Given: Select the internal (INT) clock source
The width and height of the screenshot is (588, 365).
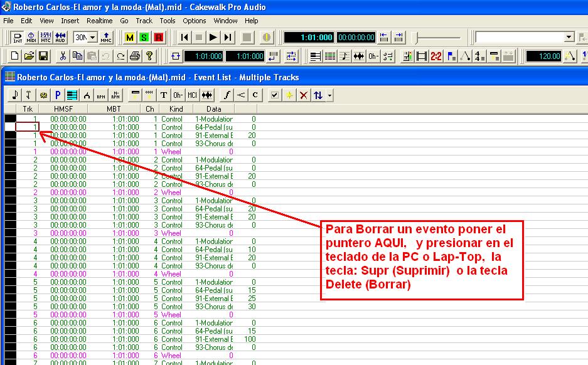Looking at the screenshot, I should pyautogui.click(x=17, y=37).
